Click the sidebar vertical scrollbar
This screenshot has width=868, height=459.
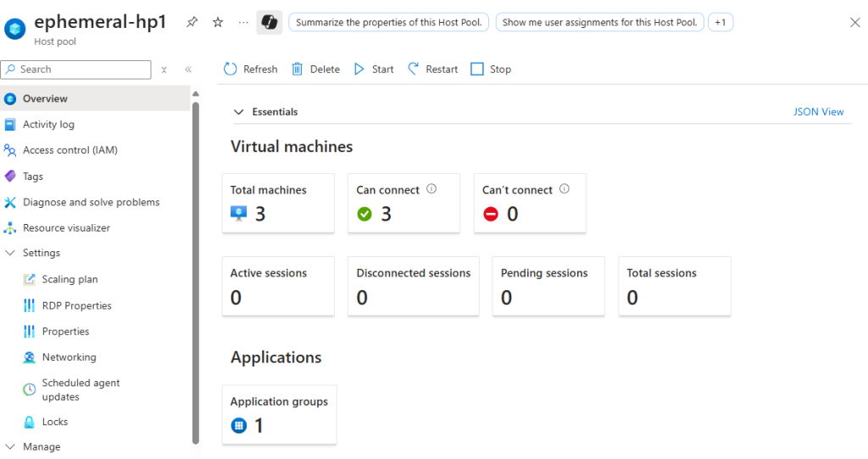[x=196, y=271]
